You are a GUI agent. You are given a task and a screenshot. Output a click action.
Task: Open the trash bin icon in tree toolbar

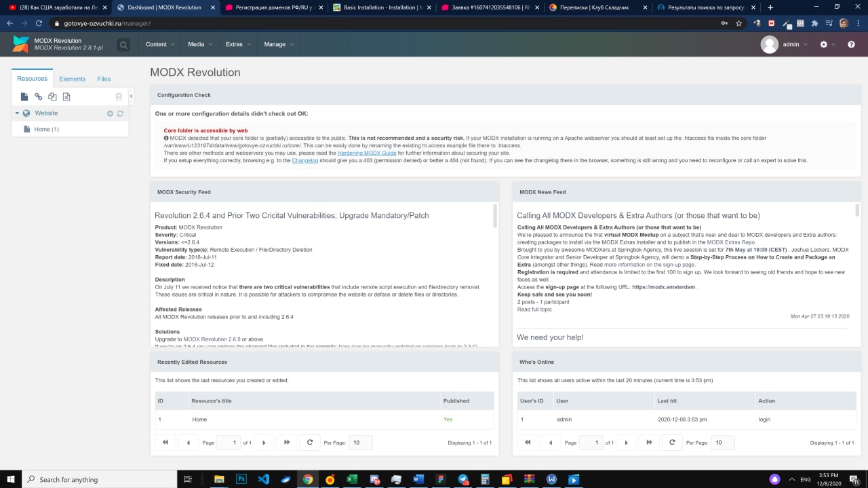pos(119,97)
